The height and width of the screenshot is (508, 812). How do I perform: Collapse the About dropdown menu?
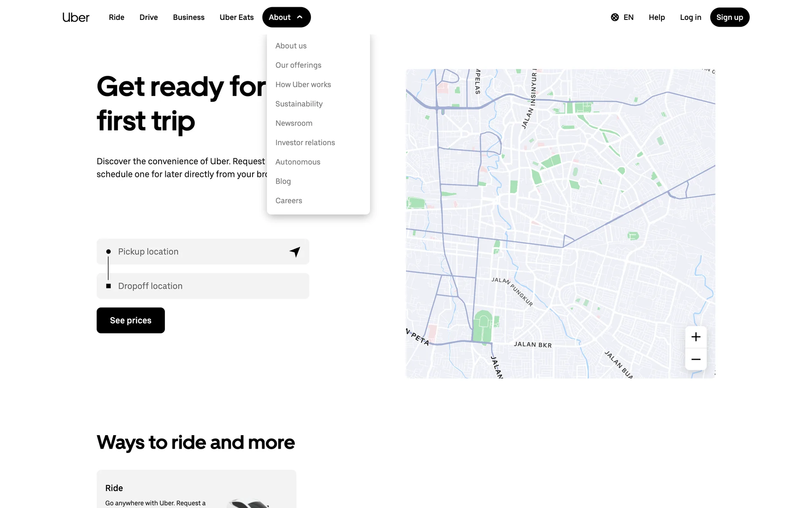286,17
